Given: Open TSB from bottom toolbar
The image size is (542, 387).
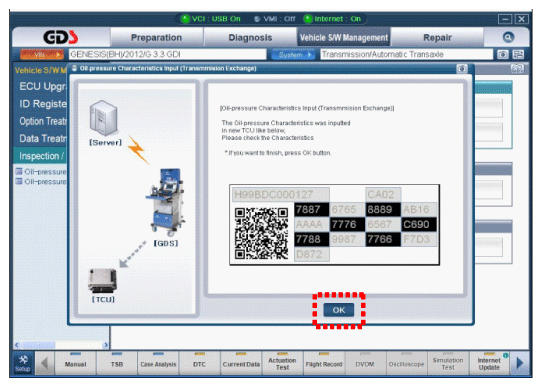Looking at the screenshot, I should 117,364.
